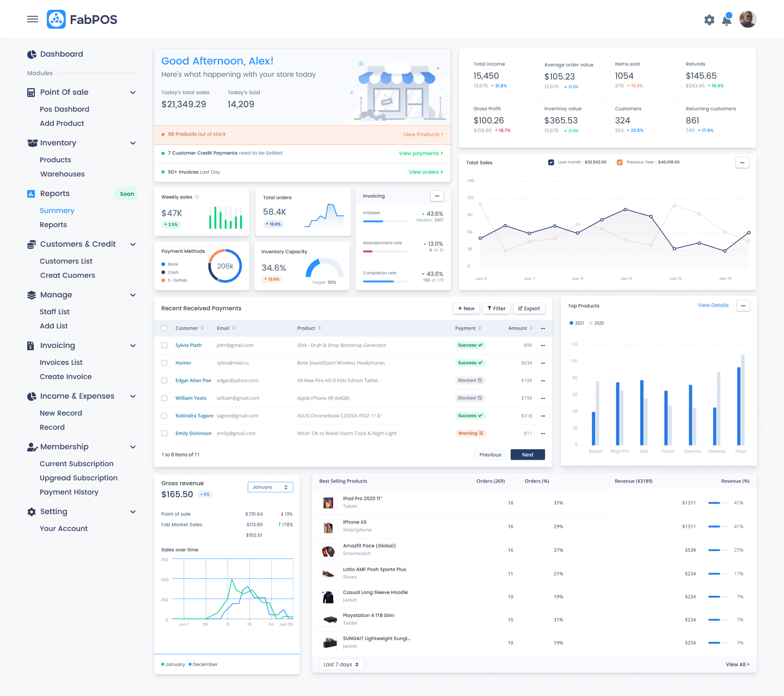
Task: Go to Pos Dashbord menu item
Action: pos(64,109)
